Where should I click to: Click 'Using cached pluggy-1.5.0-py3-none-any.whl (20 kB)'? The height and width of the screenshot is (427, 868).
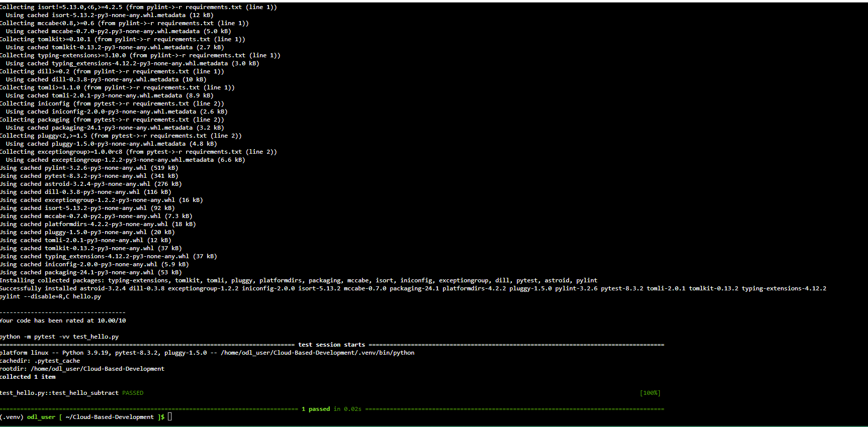(x=88, y=232)
